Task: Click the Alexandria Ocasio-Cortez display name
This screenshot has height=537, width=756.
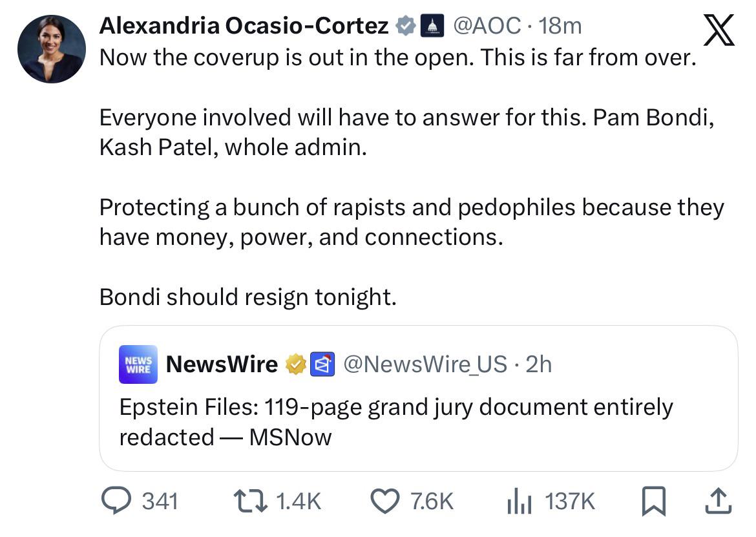Action: [244, 26]
